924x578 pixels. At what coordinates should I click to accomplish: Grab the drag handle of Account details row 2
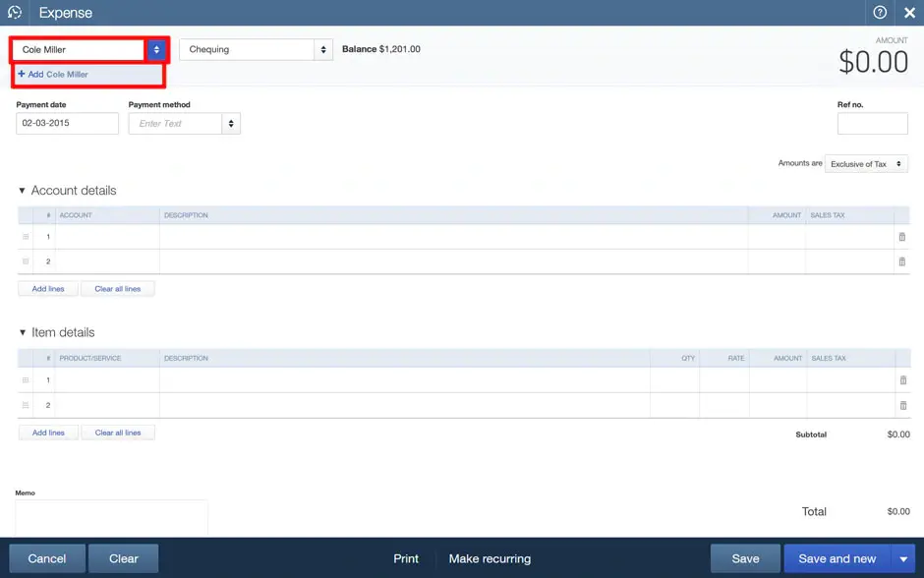pyautogui.click(x=26, y=261)
